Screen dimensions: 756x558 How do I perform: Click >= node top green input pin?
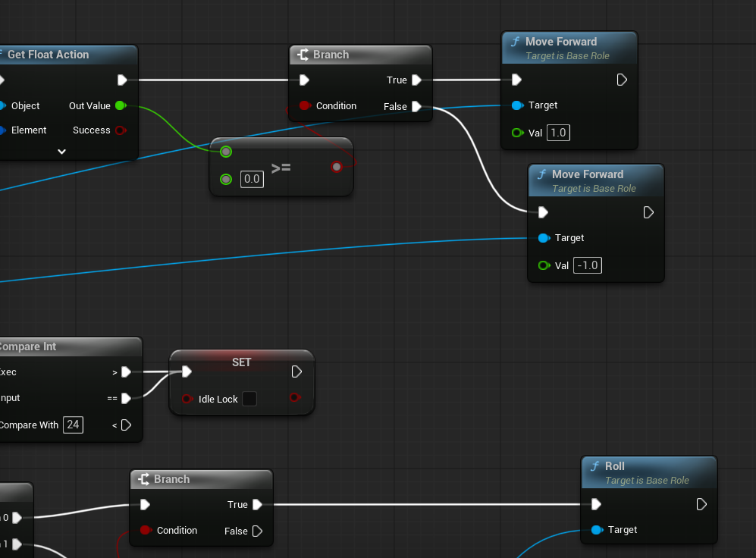click(226, 152)
